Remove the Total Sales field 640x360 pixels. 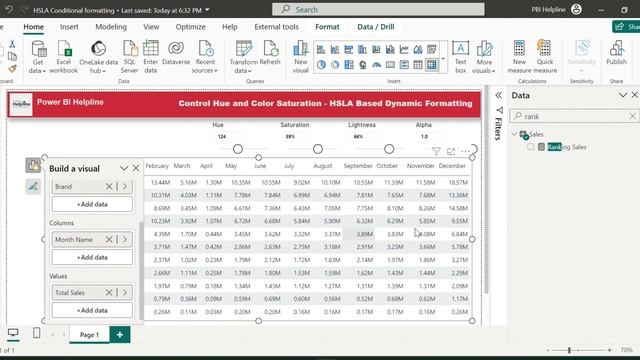pyautogui.click(x=109, y=293)
